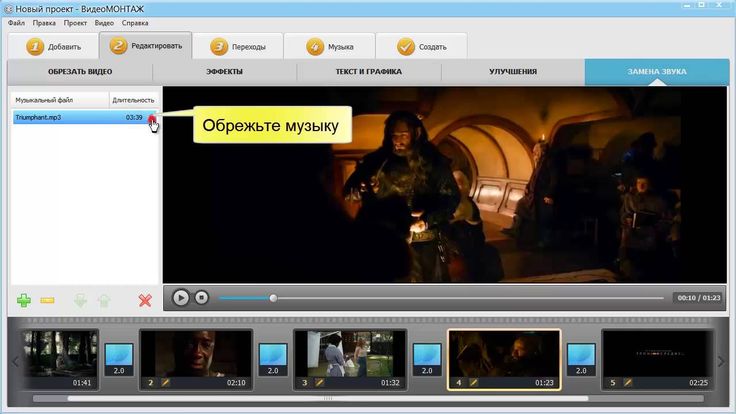Switch to step 4 Музыка tab

pos(330,46)
